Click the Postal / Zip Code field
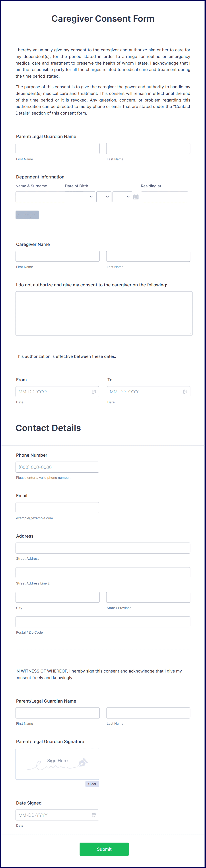This screenshot has height=868, width=206. (103, 622)
